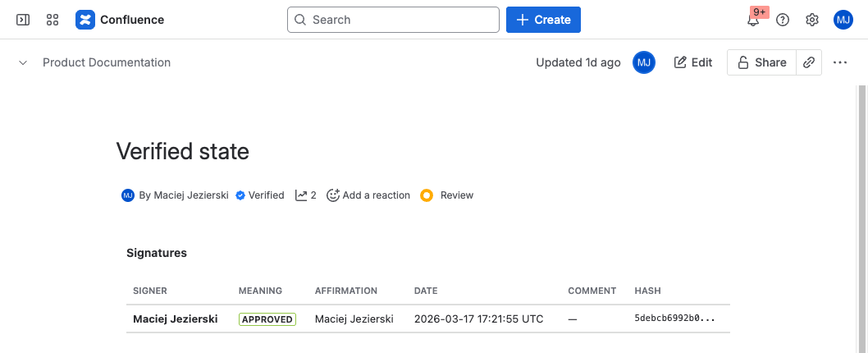
Task: Click the Share button
Action: tap(761, 62)
